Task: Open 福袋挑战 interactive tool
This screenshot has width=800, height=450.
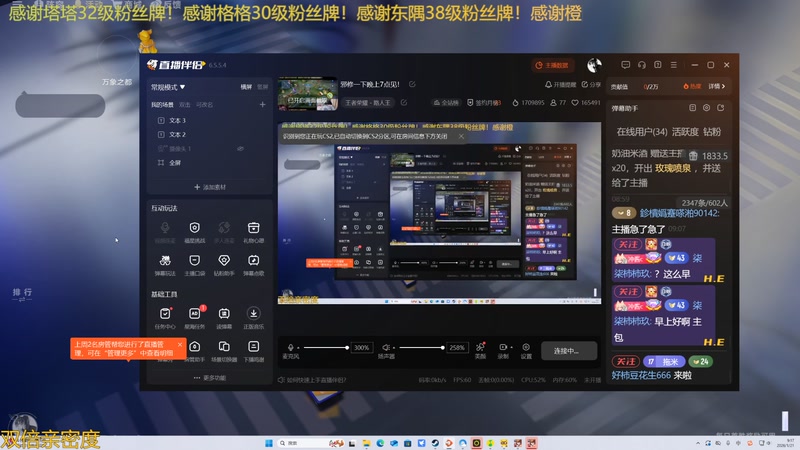Action: click(194, 232)
